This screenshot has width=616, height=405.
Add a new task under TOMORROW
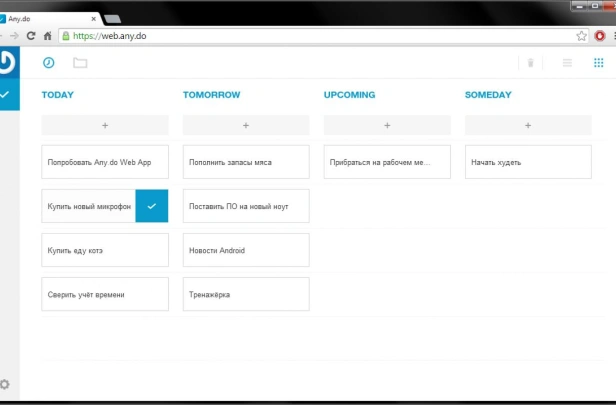(246, 125)
